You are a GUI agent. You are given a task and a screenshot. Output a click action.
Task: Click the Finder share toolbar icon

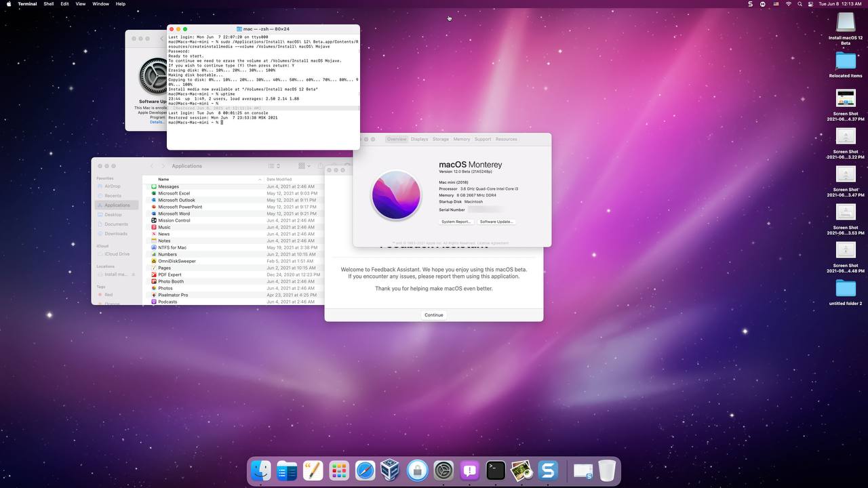(320, 166)
